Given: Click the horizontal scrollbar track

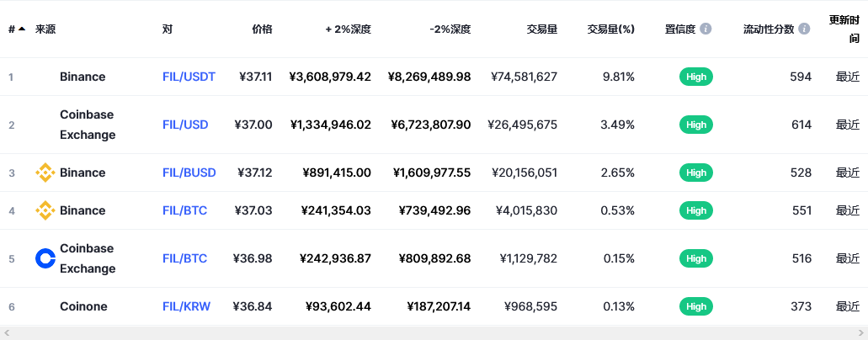Looking at the screenshot, I should [434, 333].
